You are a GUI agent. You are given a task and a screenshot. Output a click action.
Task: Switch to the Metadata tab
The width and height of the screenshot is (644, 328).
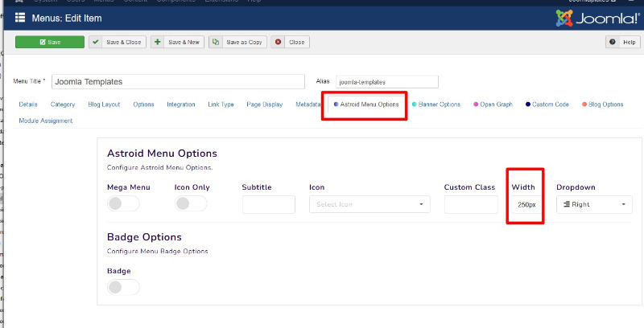coord(308,105)
